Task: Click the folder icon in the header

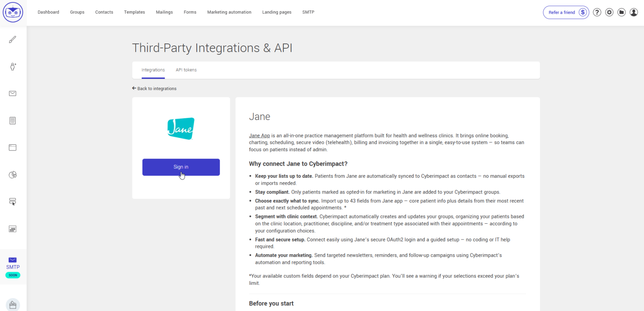Action: click(x=621, y=12)
